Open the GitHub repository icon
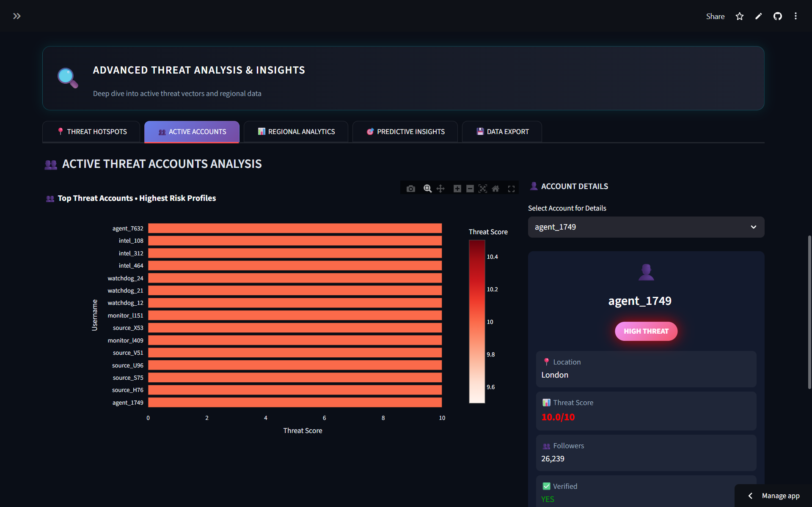The height and width of the screenshot is (507, 812). tap(778, 16)
